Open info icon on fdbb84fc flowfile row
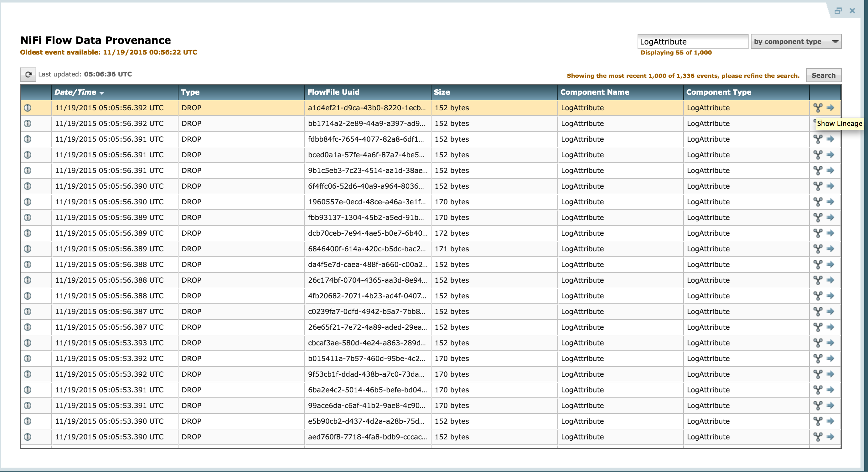Image resolution: width=868 pixels, height=472 pixels. (28, 139)
